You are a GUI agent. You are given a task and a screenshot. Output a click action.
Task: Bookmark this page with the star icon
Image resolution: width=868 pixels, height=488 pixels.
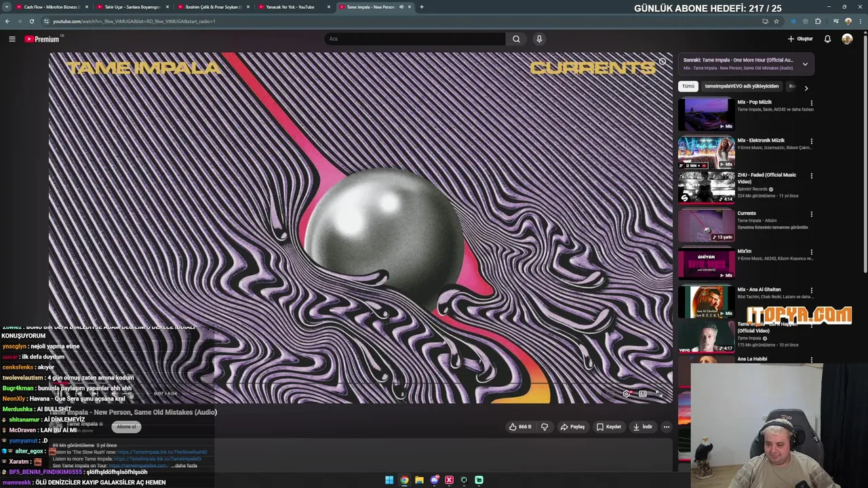point(776,21)
